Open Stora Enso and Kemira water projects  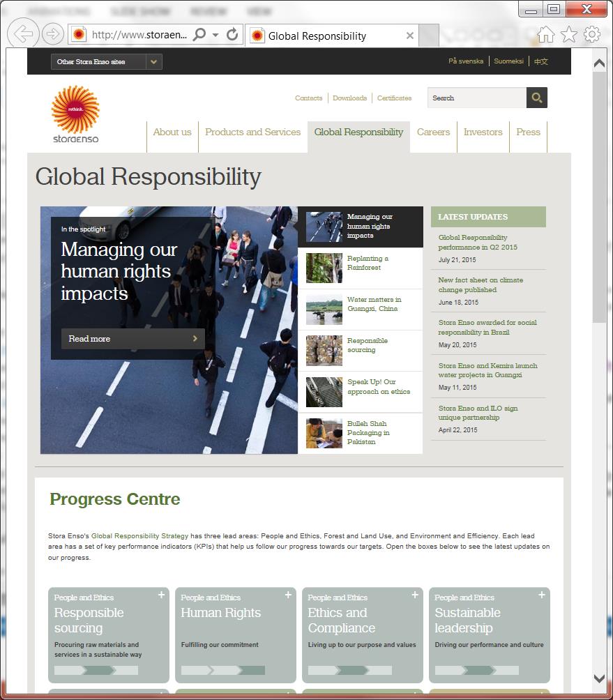pos(487,370)
